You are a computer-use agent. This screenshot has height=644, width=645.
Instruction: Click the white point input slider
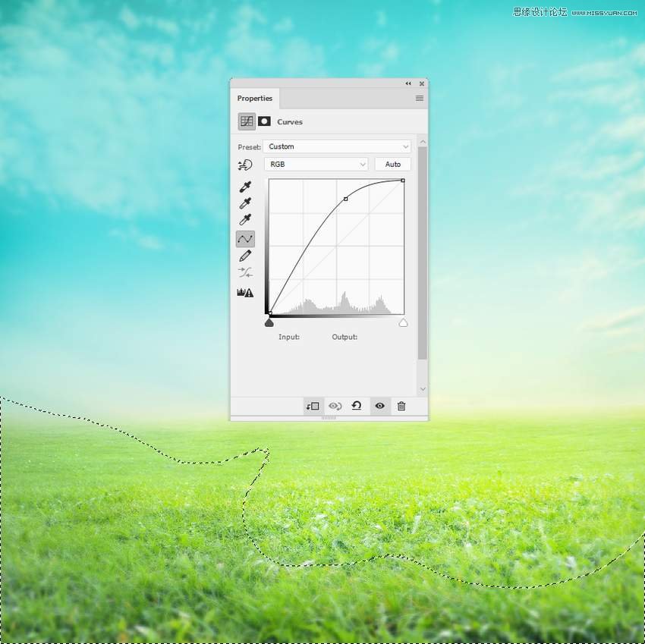(403, 323)
